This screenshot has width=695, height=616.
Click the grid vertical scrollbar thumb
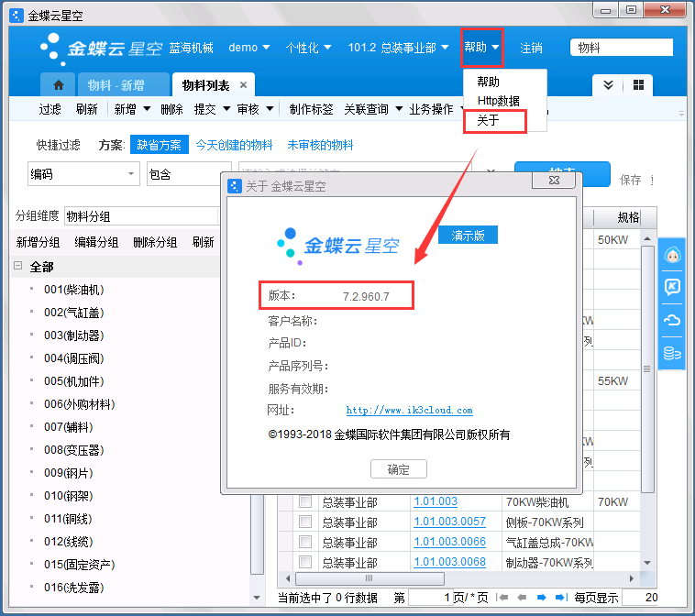pos(647,369)
